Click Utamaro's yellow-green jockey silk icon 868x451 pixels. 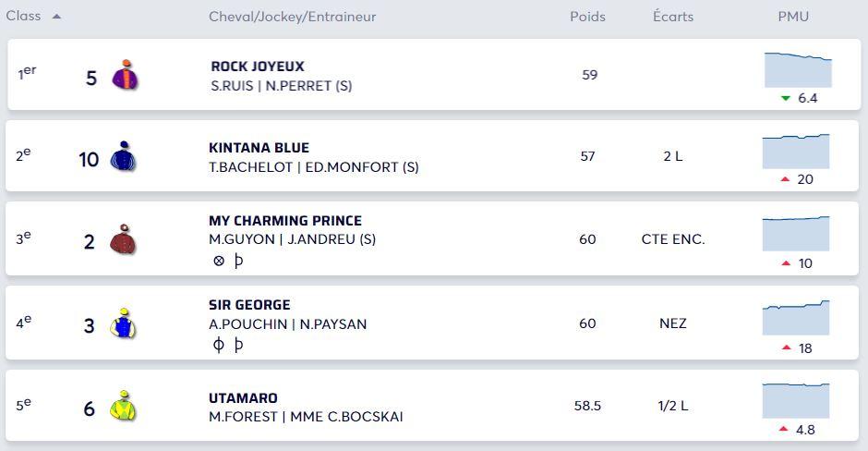click(x=122, y=407)
